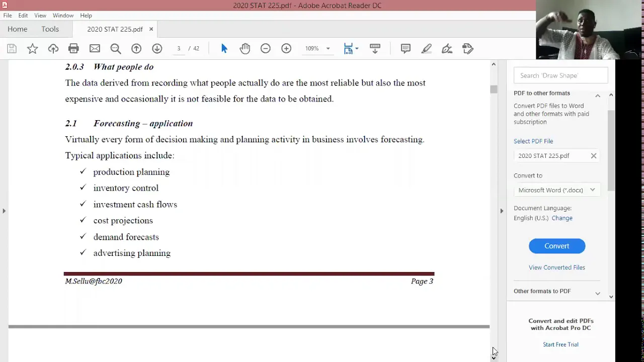Add a comment sticky note
644x362 pixels.
pyautogui.click(x=406, y=49)
